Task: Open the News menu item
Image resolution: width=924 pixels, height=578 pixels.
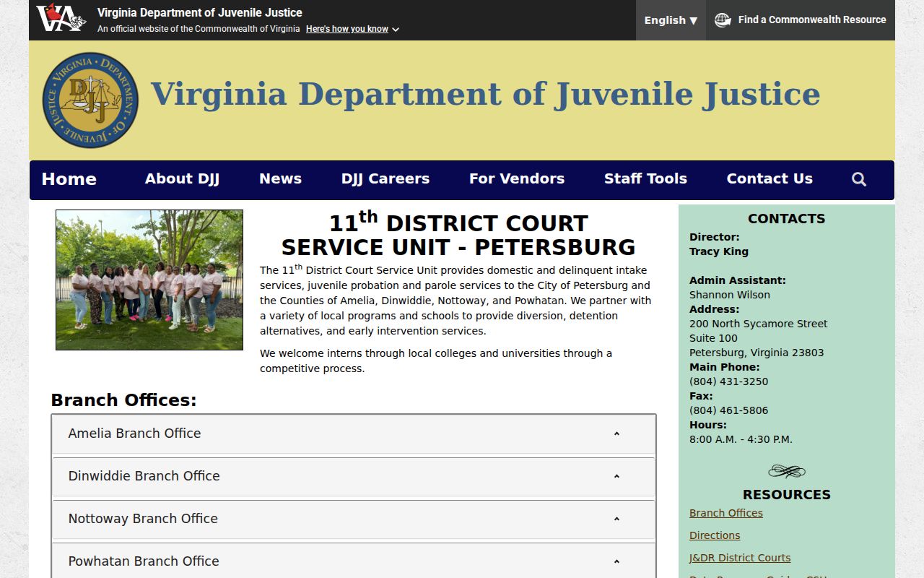Action: (x=280, y=178)
